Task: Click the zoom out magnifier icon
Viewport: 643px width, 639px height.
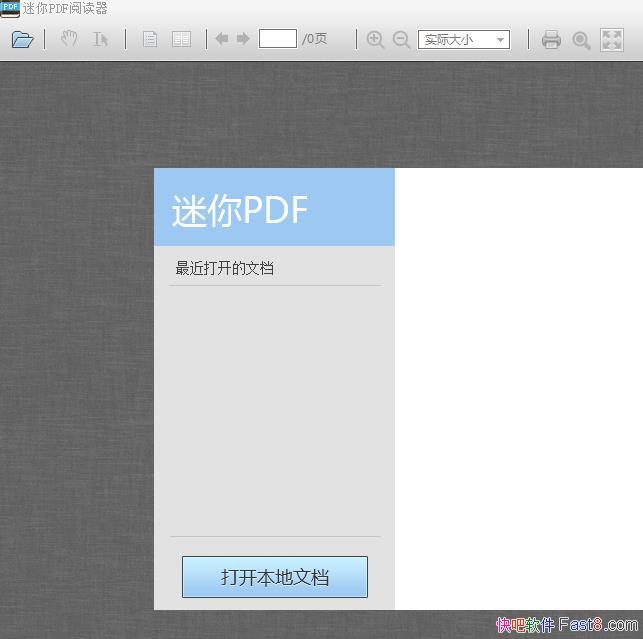Action: point(401,40)
